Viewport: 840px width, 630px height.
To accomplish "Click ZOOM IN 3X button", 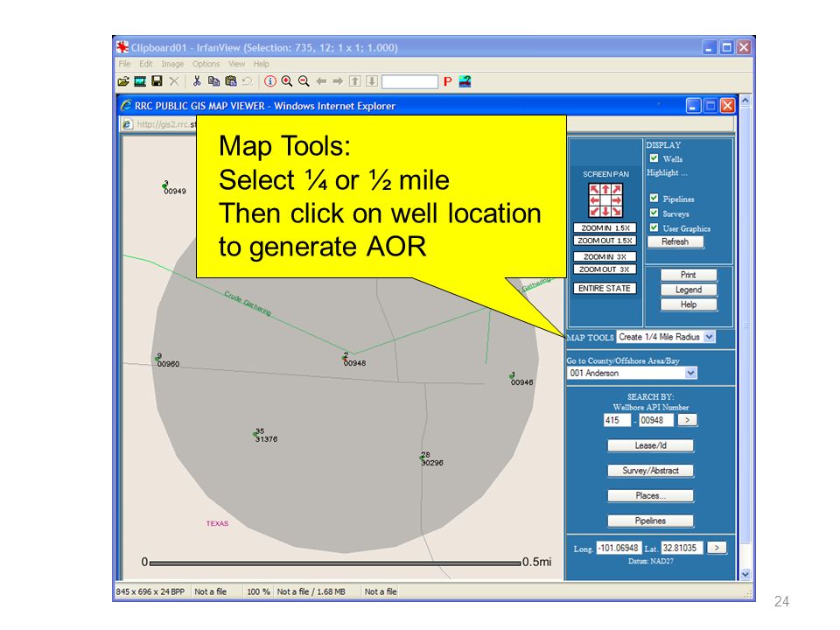I will (605, 256).
